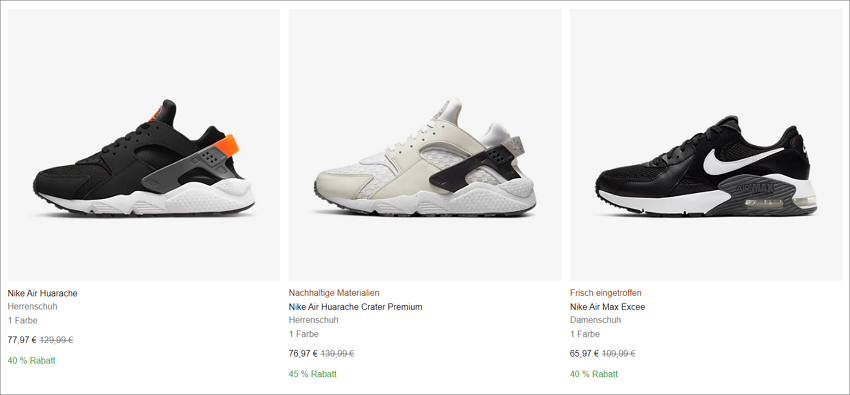
Task: Select the Frisch eingetroffen label
Action: [x=605, y=293]
